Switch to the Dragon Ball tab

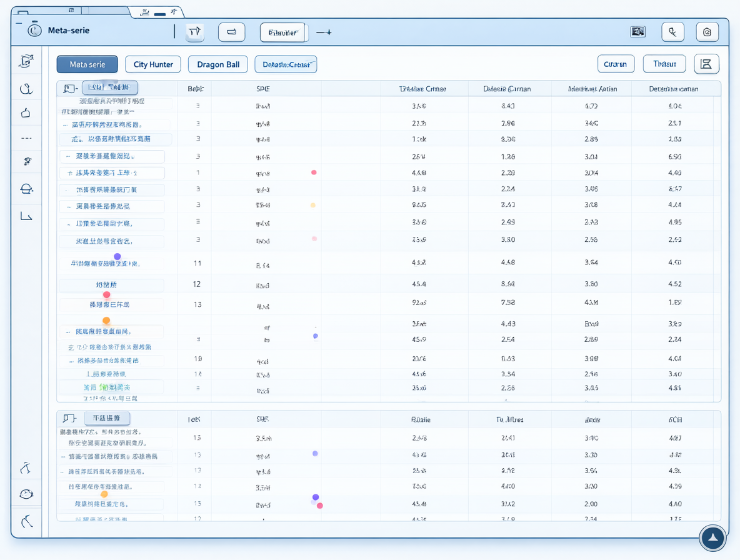(x=218, y=64)
